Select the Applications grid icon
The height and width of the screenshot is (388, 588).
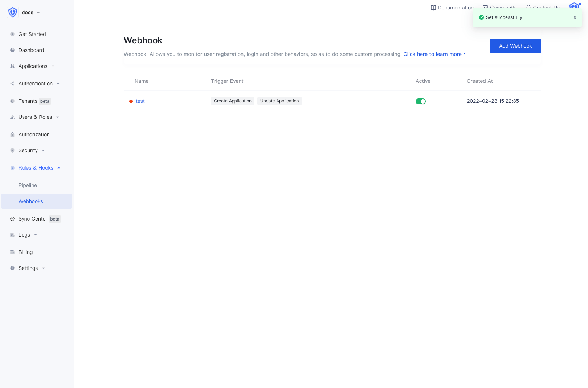pyautogui.click(x=12, y=66)
